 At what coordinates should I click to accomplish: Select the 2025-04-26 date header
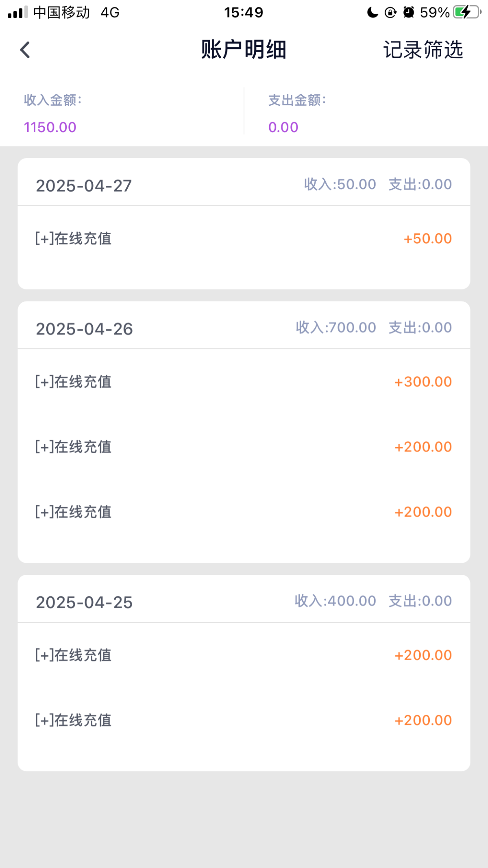pyautogui.click(x=84, y=329)
